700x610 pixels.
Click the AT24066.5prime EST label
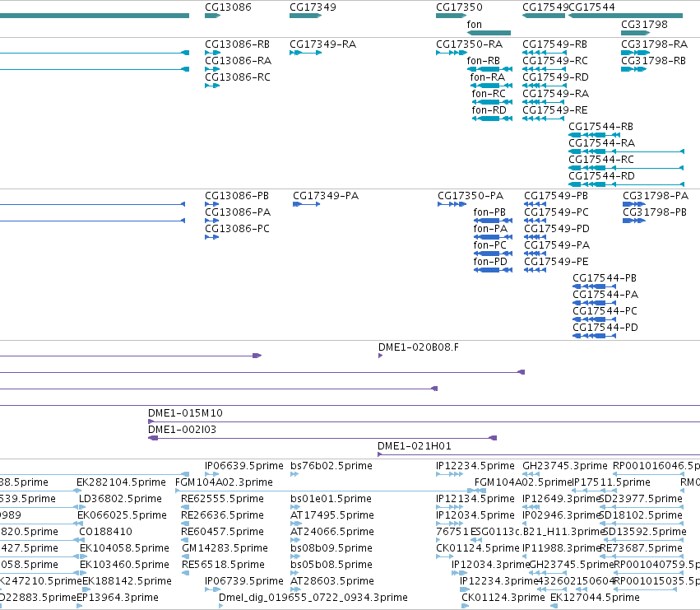[332, 532]
